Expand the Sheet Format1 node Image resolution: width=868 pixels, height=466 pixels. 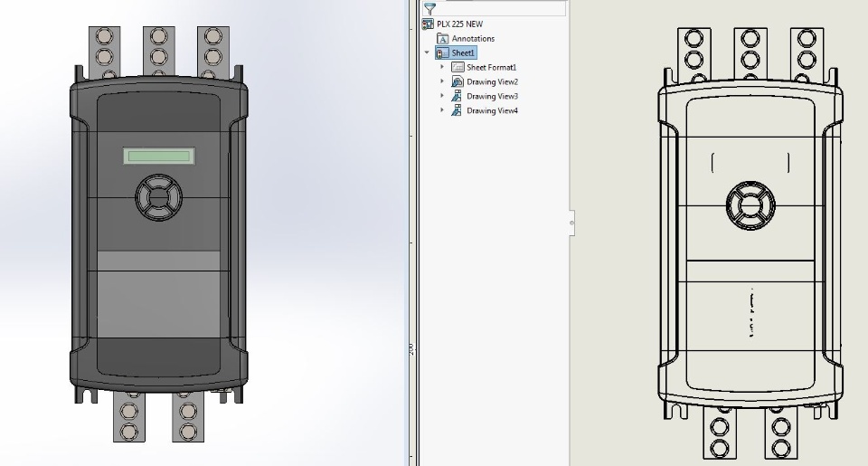pyautogui.click(x=442, y=67)
